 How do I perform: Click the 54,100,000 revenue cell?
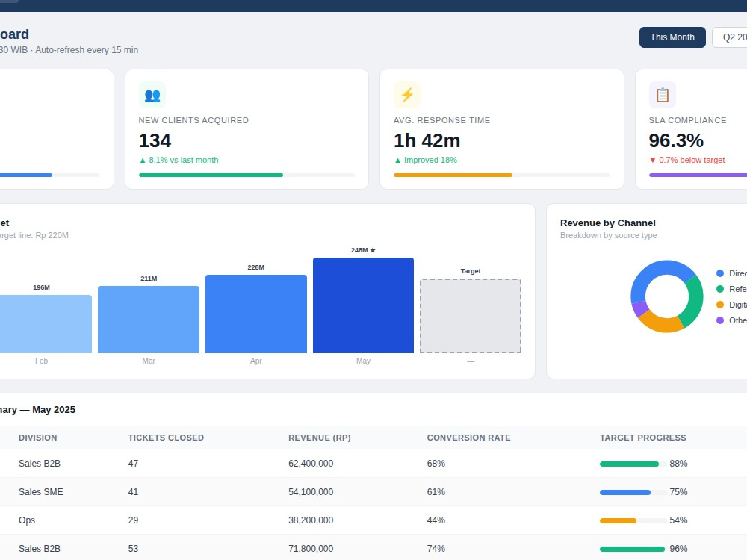click(x=311, y=492)
